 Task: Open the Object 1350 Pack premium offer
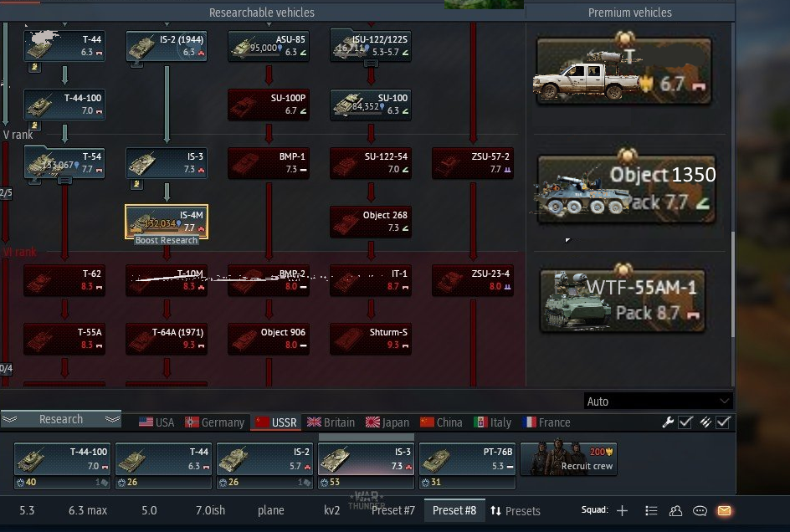(x=626, y=189)
